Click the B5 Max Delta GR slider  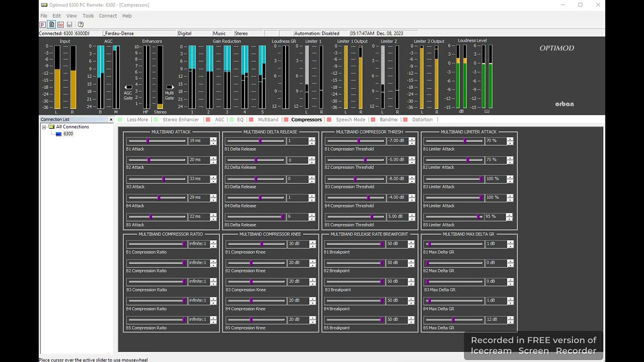454,320
